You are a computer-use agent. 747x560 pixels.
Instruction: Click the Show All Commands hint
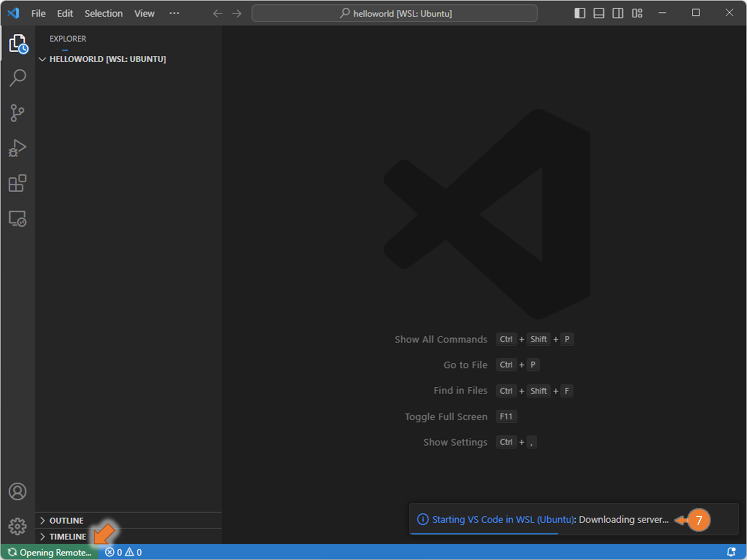(x=441, y=339)
